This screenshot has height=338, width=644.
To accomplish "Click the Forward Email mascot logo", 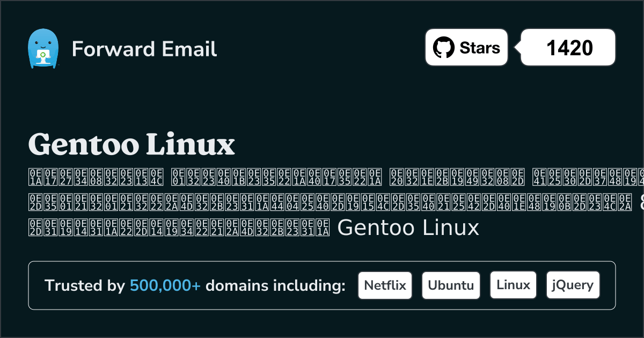I will (44, 47).
